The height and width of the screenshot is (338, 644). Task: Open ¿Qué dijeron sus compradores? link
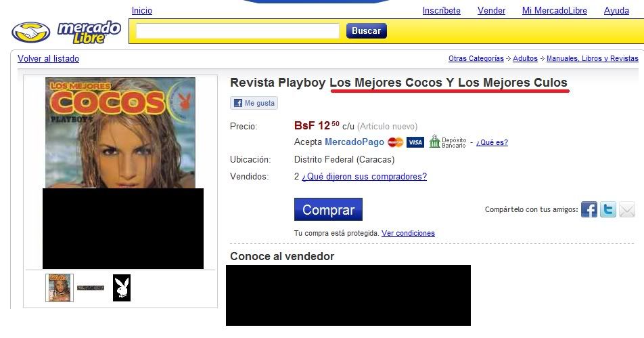point(364,176)
